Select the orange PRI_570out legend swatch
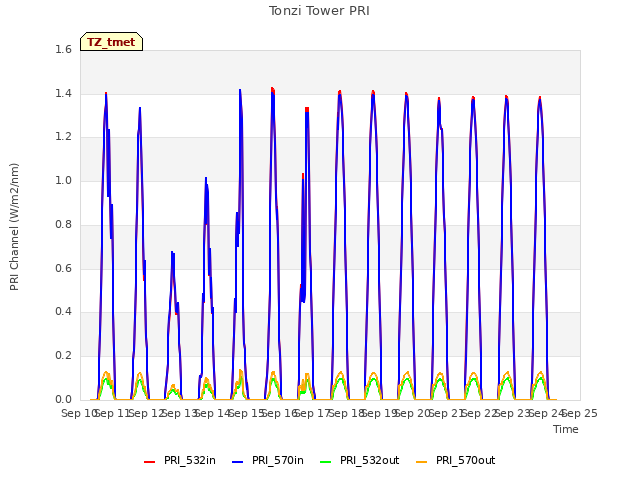This screenshot has width=640, height=480. pos(421,462)
